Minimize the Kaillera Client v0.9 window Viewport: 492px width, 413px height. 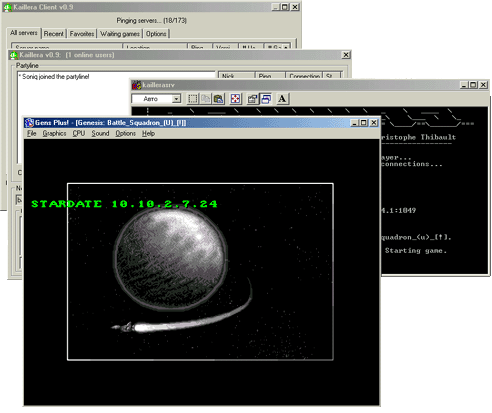pyautogui.click(x=276, y=7)
